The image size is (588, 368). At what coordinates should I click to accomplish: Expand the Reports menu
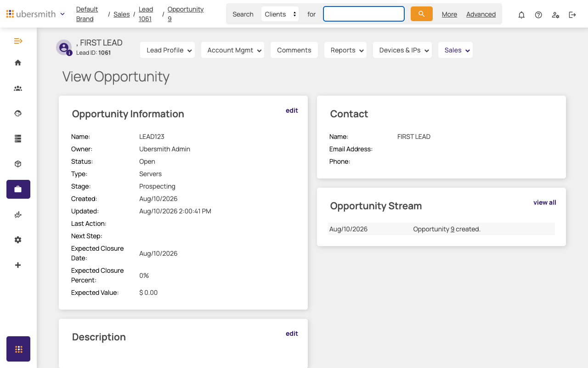point(345,50)
